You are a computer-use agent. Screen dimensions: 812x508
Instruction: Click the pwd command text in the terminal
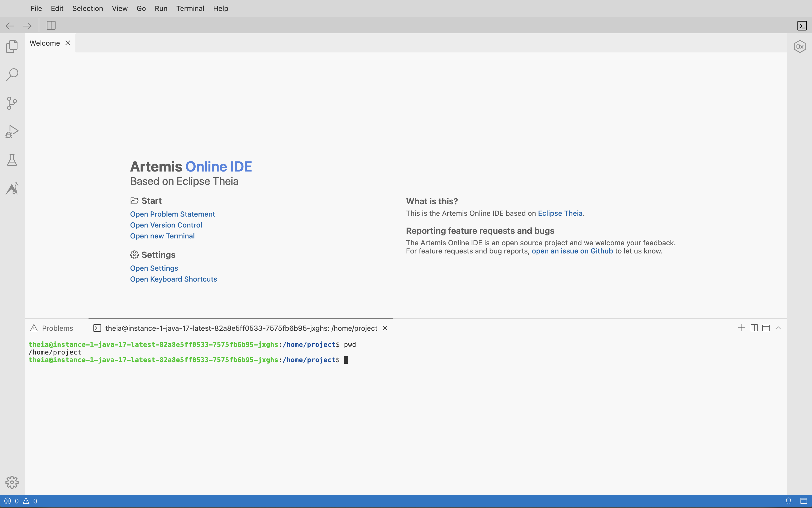point(350,345)
